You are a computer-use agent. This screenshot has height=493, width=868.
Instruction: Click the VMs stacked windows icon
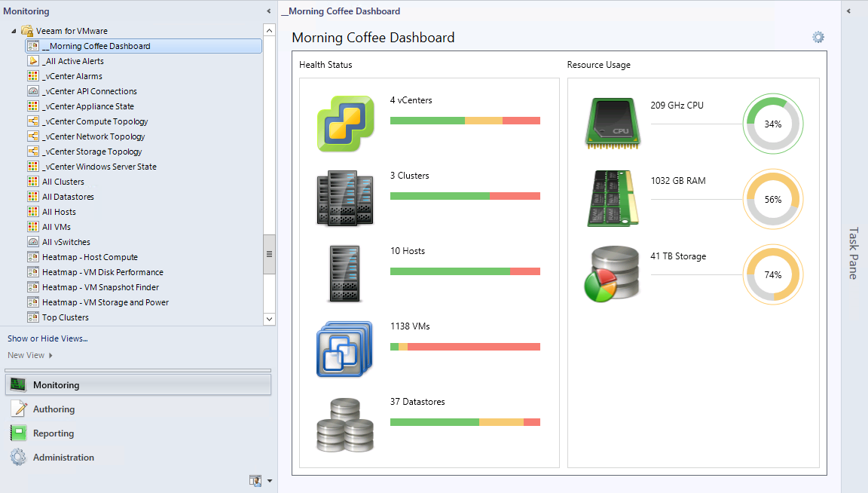pyautogui.click(x=345, y=349)
